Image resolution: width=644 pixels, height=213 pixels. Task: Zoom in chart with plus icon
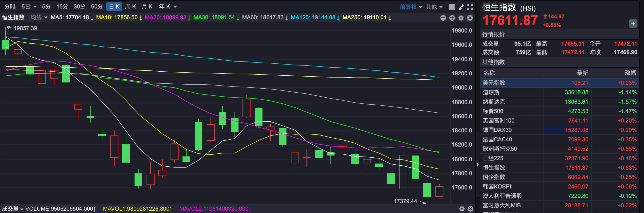(x=452, y=18)
